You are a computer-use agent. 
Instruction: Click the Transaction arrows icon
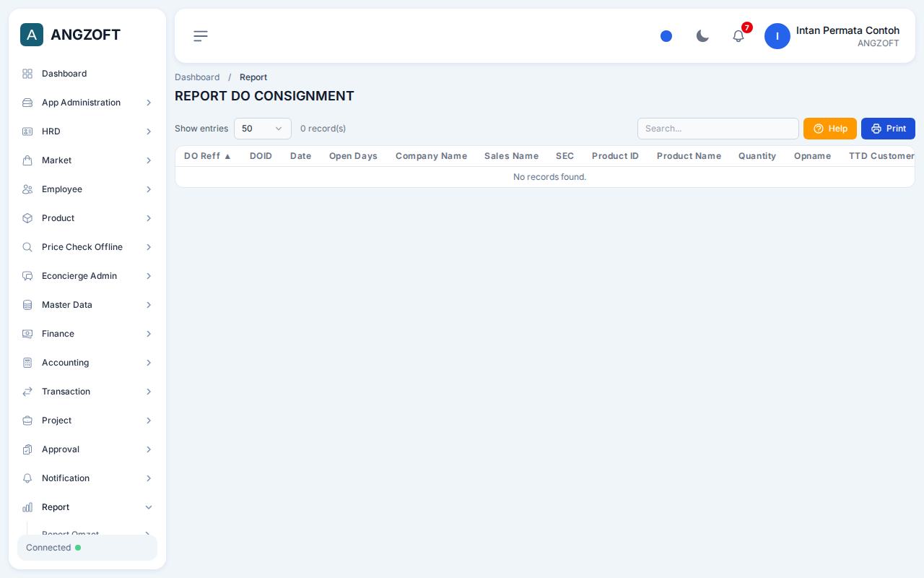[x=27, y=392]
